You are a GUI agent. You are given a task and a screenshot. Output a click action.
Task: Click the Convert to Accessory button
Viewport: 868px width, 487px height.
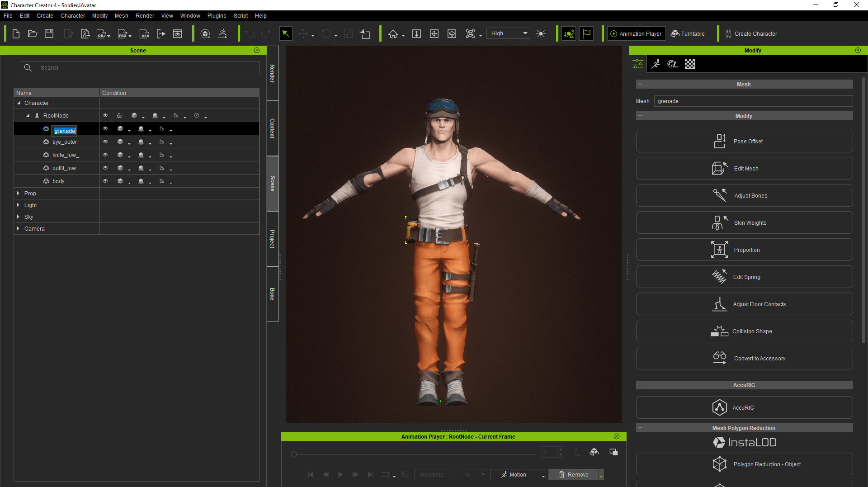[744, 359]
